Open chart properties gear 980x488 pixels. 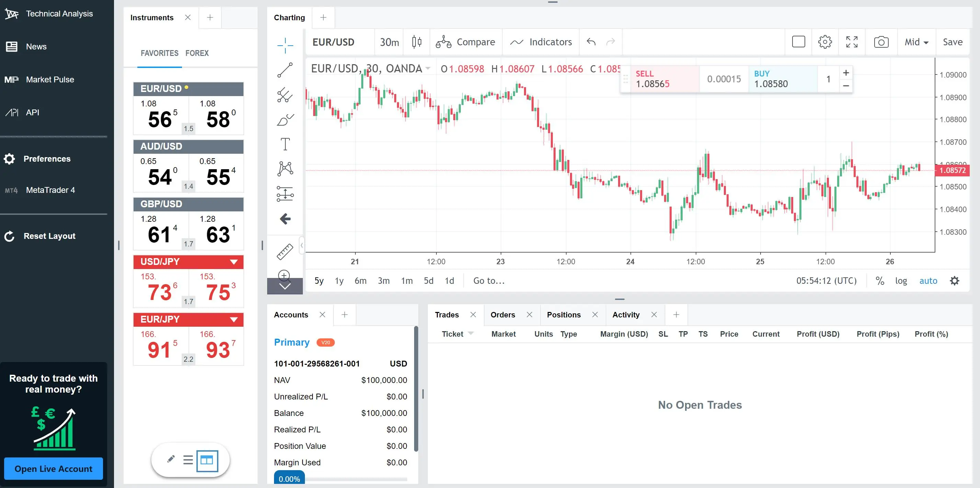point(825,42)
